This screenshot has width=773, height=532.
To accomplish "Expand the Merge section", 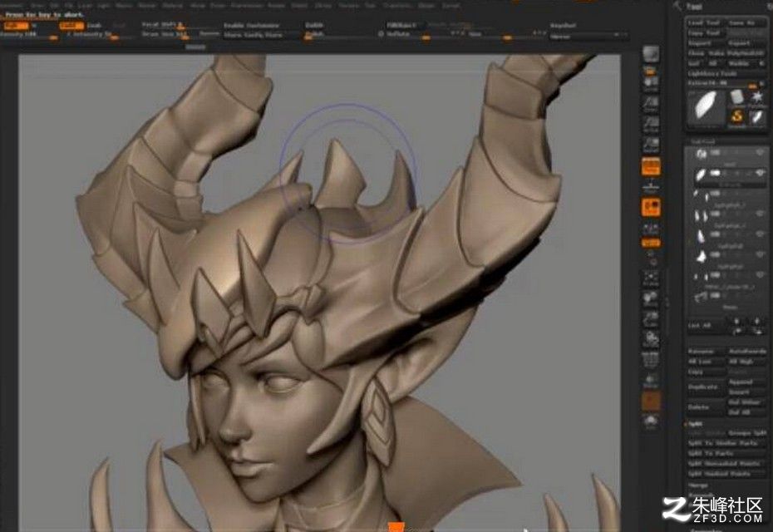I will (698, 485).
